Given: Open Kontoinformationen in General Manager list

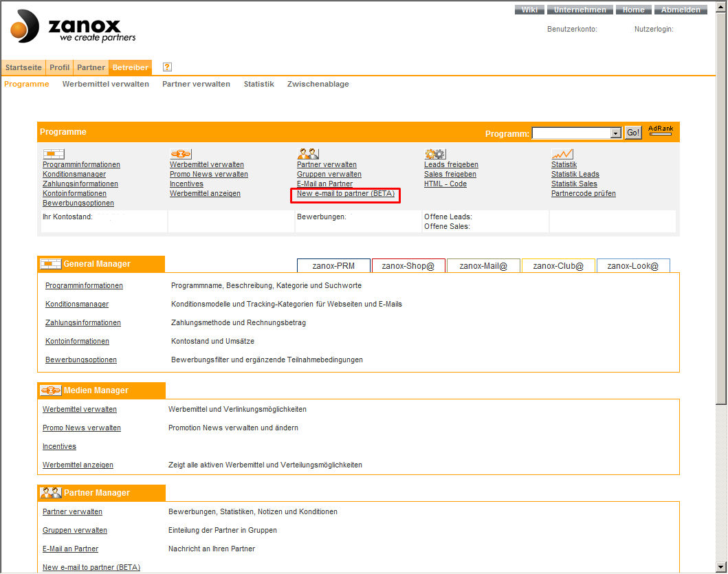Looking at the screenshot, I should (78, 342).
